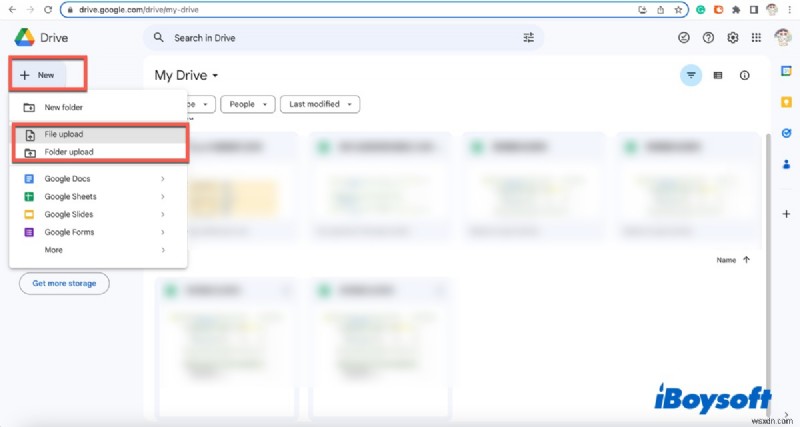
Task: Open the Google apps grid
Action: coord(757,37)
